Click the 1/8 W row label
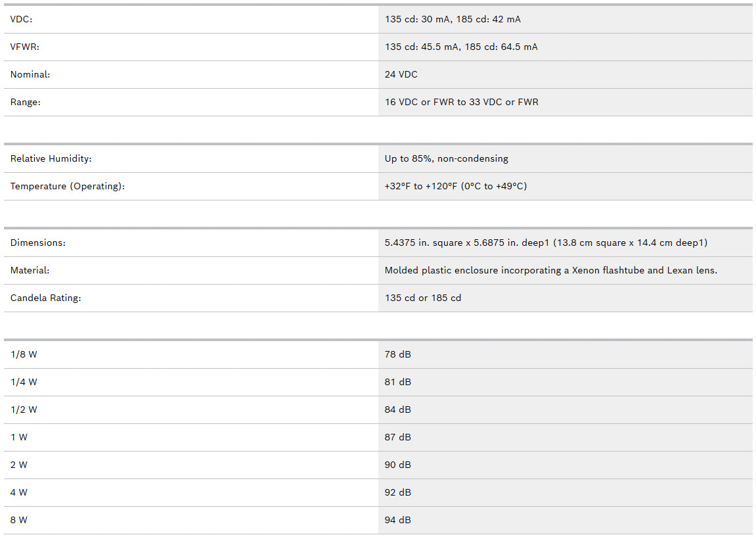 24,354
